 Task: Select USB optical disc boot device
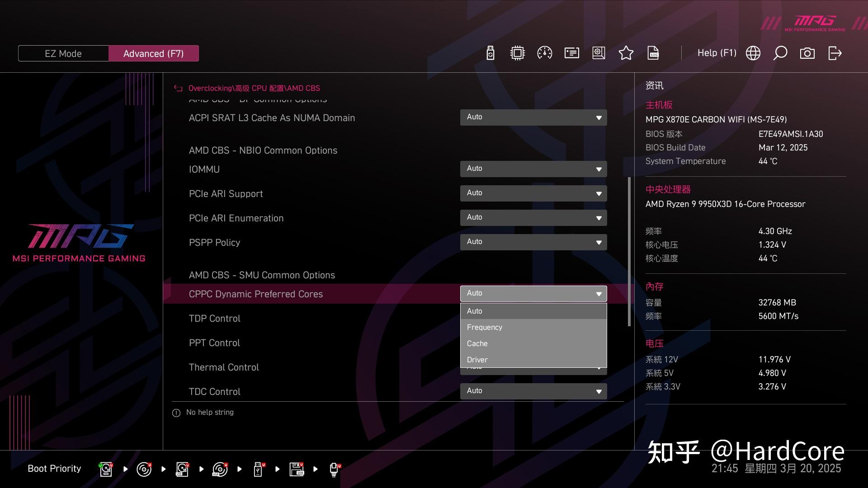tap(220, 469)
